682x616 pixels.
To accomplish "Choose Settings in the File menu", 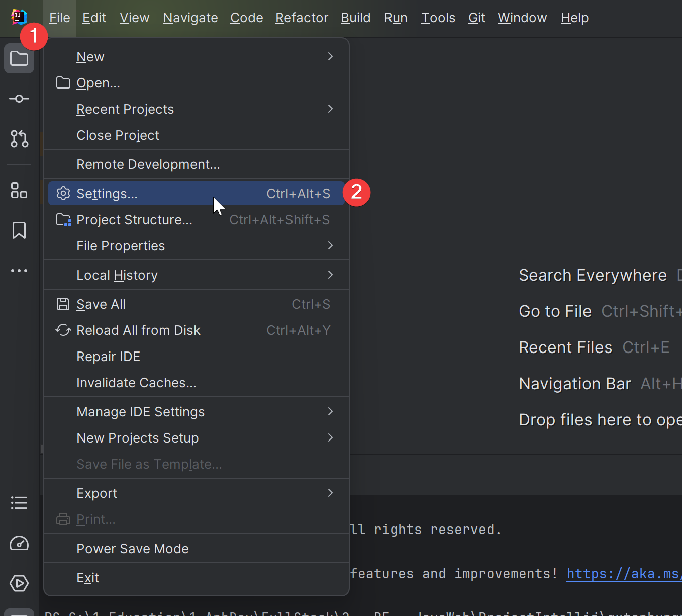I will (x=197, y=193).
